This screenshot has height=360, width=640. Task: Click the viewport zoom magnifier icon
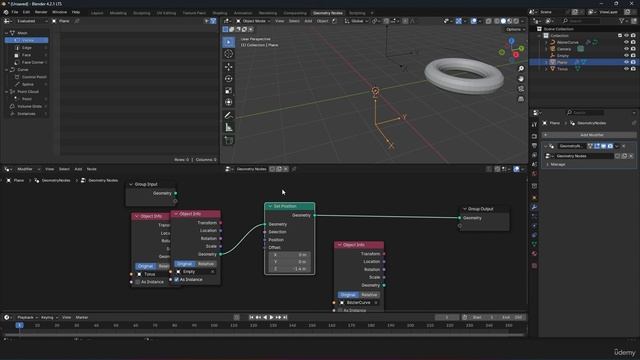pos(521,69)
